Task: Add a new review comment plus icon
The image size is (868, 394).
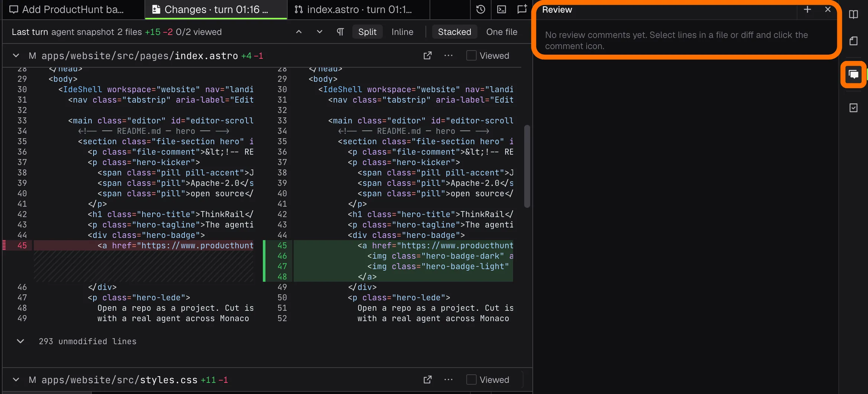Action: (807, 10)
